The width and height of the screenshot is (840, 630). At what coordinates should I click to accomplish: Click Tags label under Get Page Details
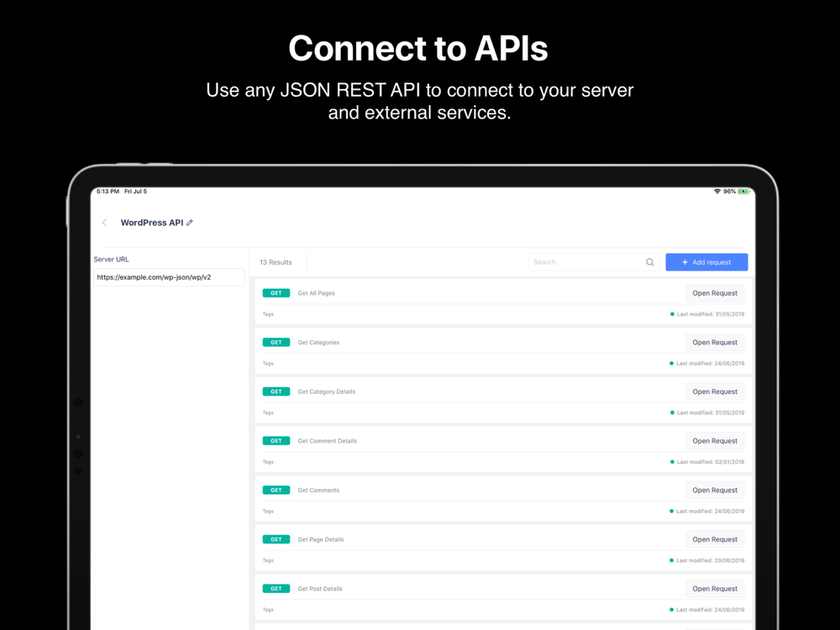click(x=268, y=560)
